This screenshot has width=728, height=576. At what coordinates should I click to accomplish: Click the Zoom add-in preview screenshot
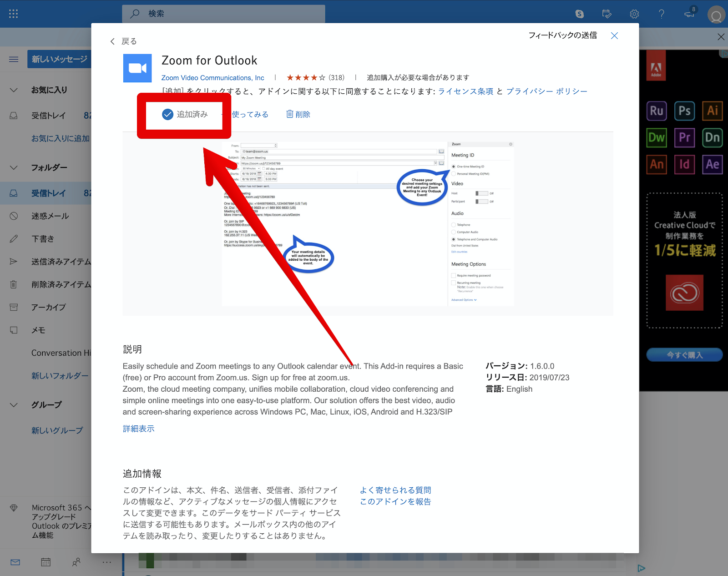368,223
